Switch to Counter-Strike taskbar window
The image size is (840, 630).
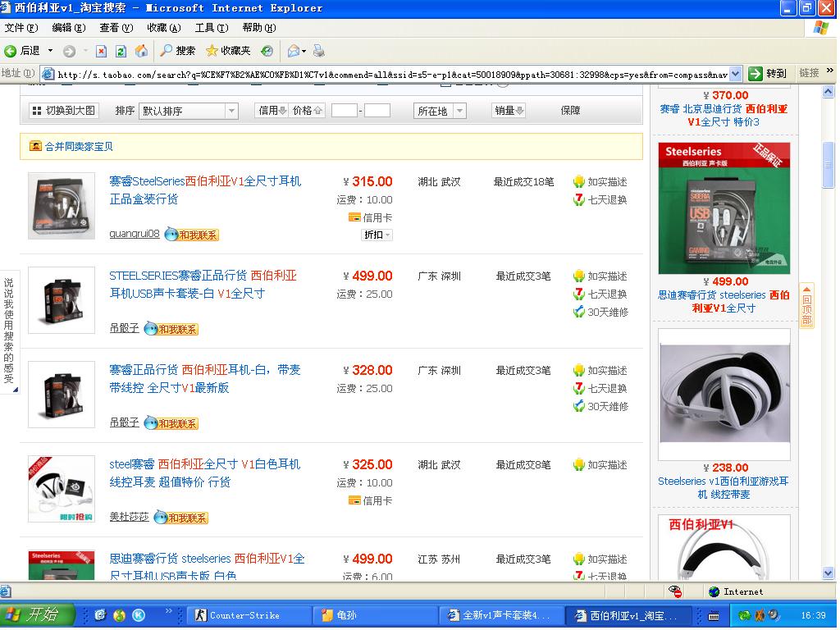[249, 615]
